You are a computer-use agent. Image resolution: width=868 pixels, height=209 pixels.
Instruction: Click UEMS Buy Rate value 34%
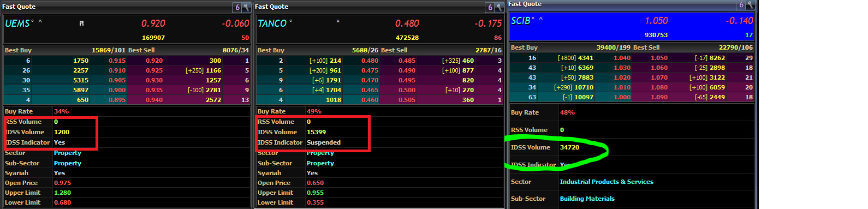(x=61, y=111)
